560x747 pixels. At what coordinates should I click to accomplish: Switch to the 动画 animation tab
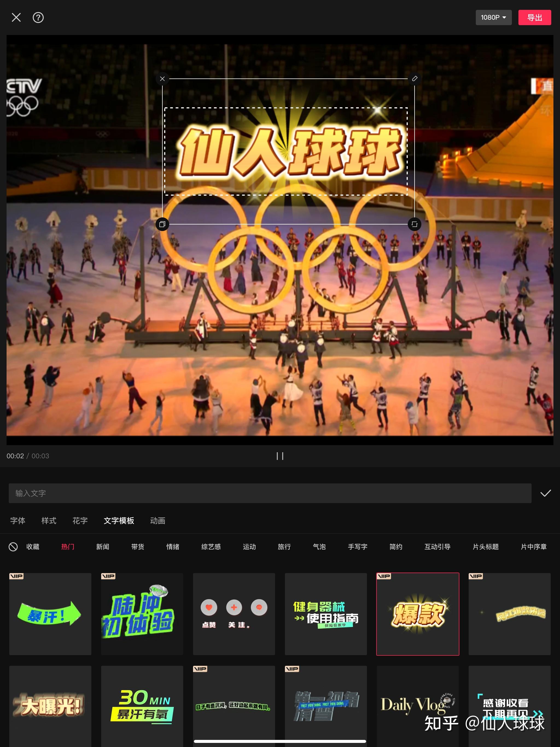(x=158, y=521)
